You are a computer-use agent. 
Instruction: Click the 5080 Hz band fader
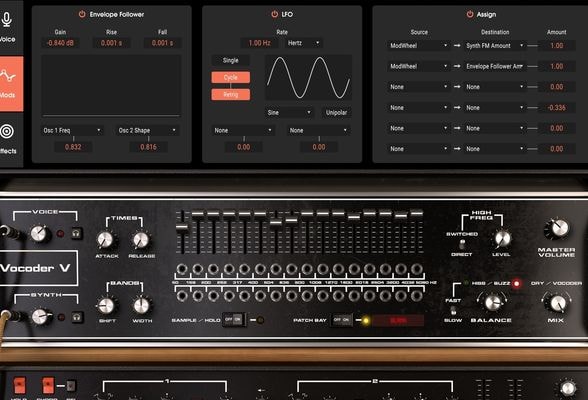[x=416, y=213]
